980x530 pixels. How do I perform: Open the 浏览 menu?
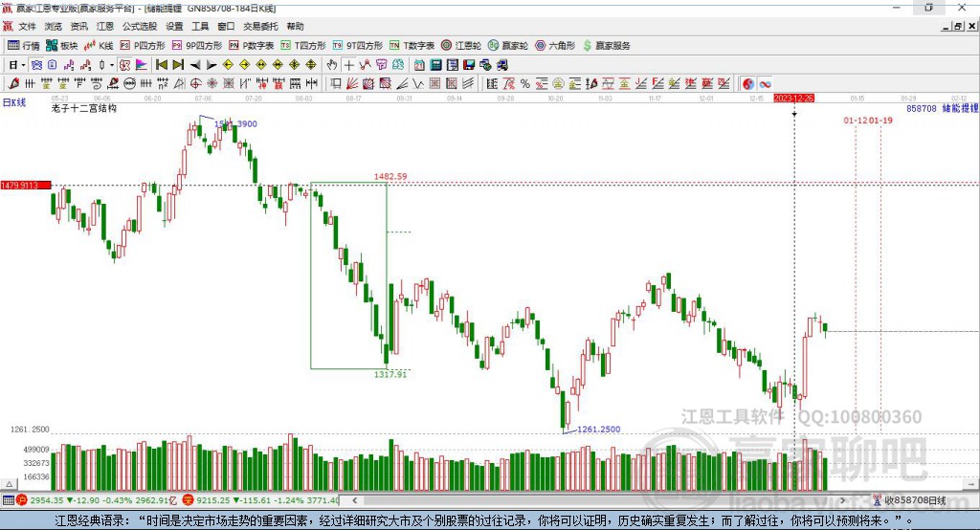54,26
